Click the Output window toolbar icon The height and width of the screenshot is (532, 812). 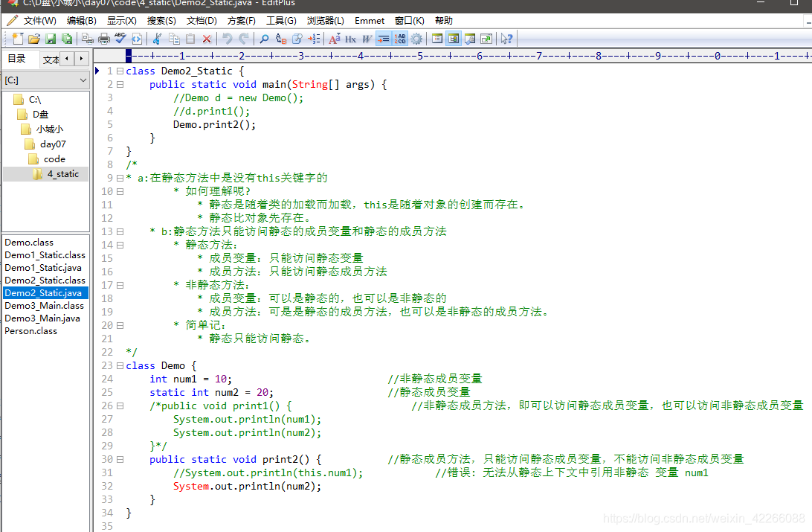coord(470,39)
